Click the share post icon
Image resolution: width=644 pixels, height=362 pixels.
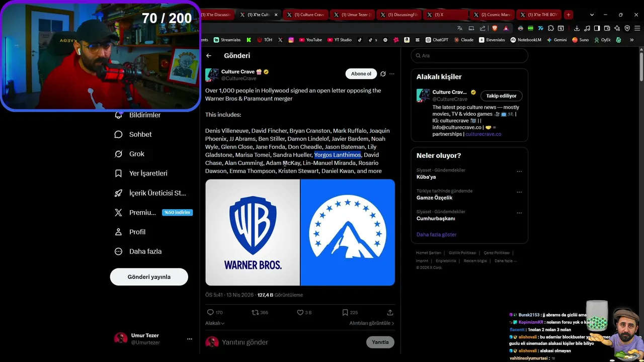pos(390,312)
